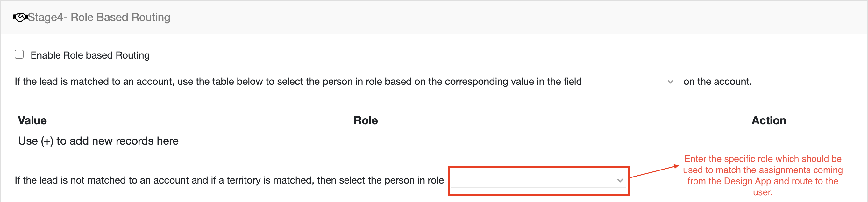This screenshot has height=202, width=868.
Task: Open the account field dropdown
Action: [632, 82]
